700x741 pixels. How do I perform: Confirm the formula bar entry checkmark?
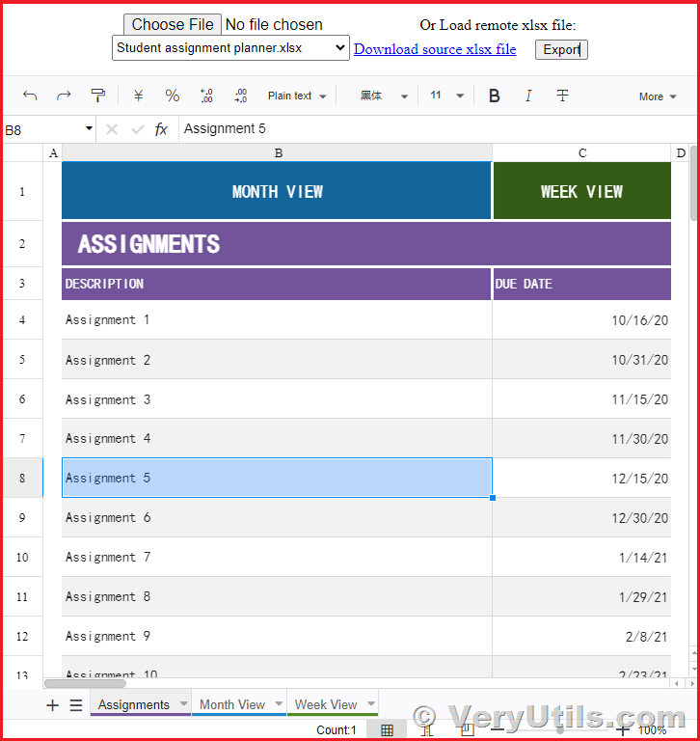tap(138, 129)
